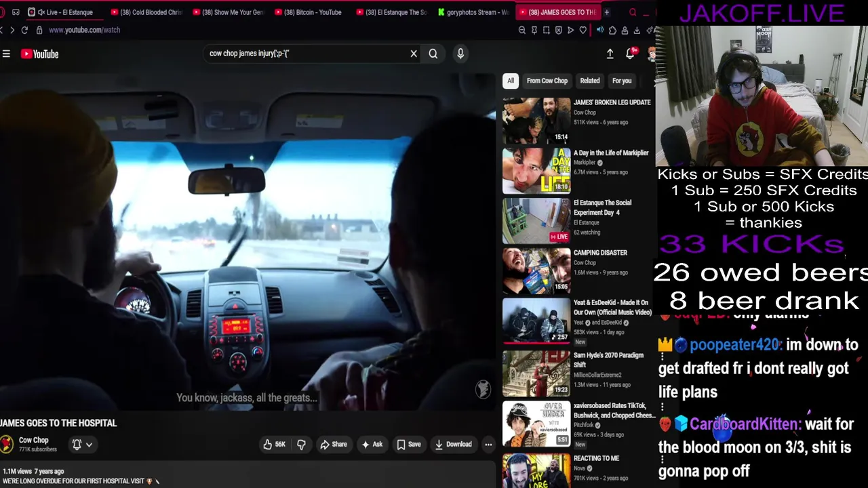
Task: Switch to the Cold Blooded Christmas tab
Action: pos(147,12)
